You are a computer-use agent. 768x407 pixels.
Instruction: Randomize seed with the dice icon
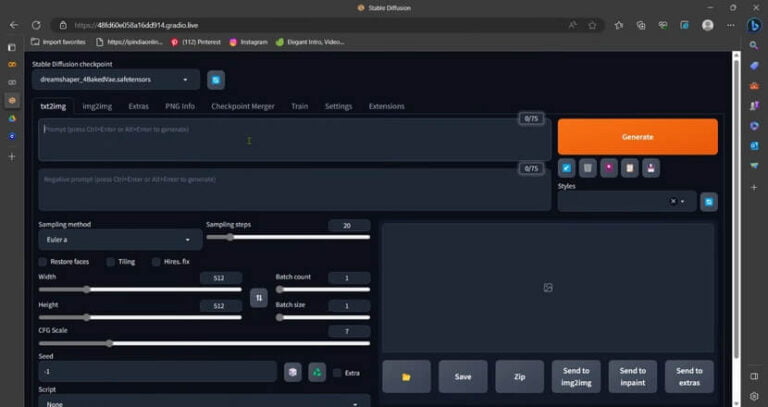292,372
